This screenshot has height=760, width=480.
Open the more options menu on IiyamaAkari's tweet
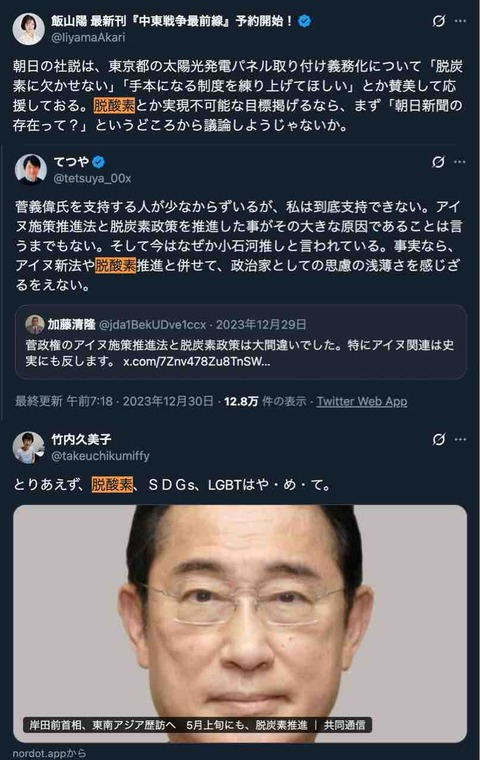click(x=460, y=21)
